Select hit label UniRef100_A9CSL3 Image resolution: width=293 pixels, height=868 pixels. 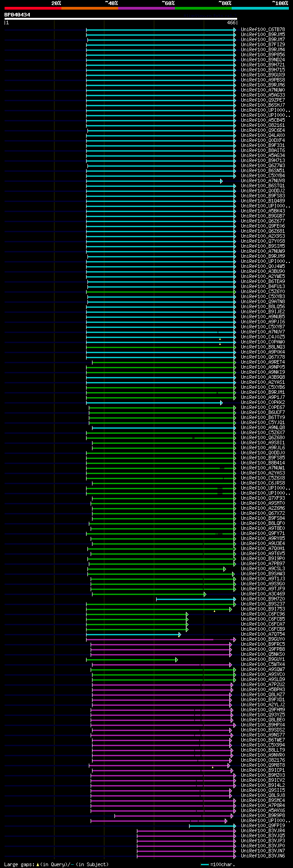(263, 568)
